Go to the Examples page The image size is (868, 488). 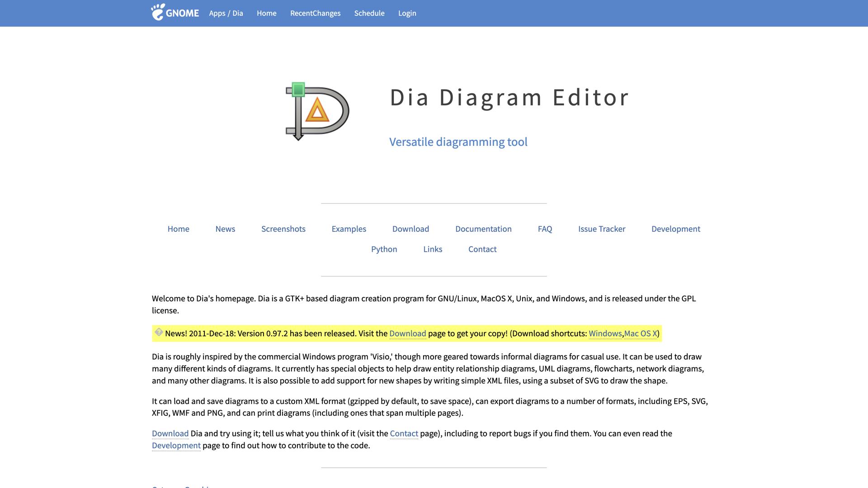349,229
